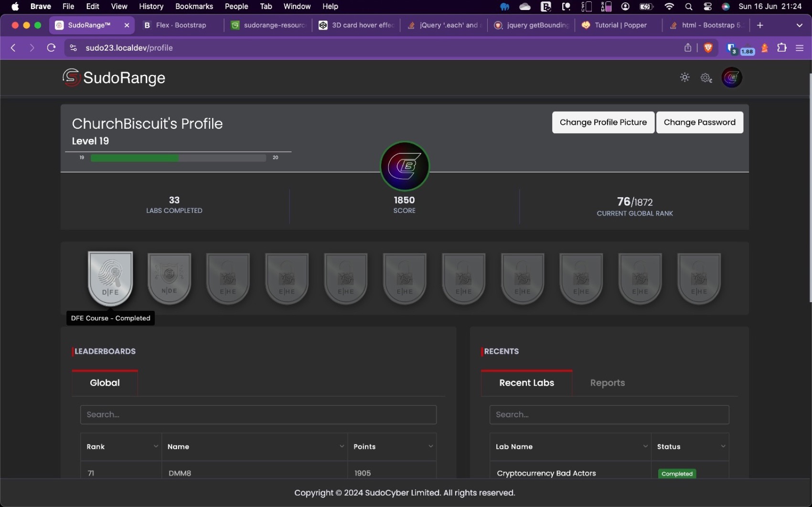
Task: Open the Lab Name column dropdown
Action: click(x=645, y=446)
